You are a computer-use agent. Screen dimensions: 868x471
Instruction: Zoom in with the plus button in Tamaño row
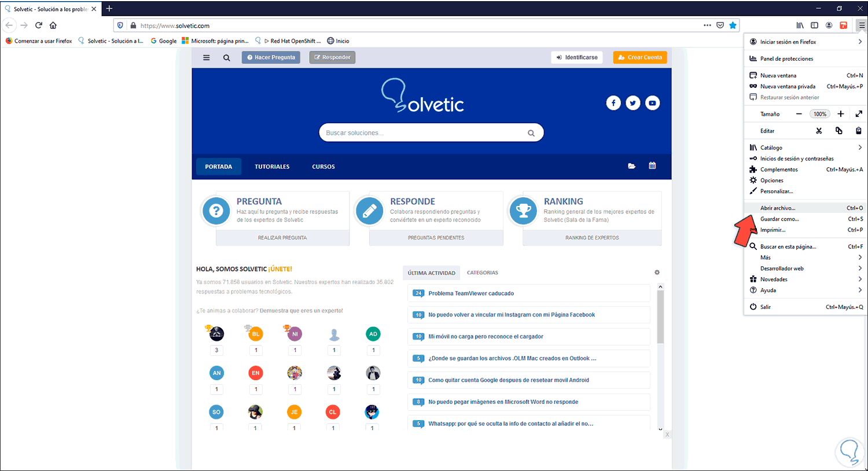coord(841,114)
